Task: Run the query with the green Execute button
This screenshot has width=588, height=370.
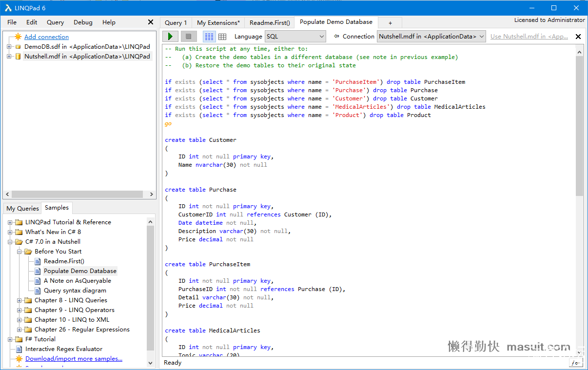Action: tap(170, 37)
